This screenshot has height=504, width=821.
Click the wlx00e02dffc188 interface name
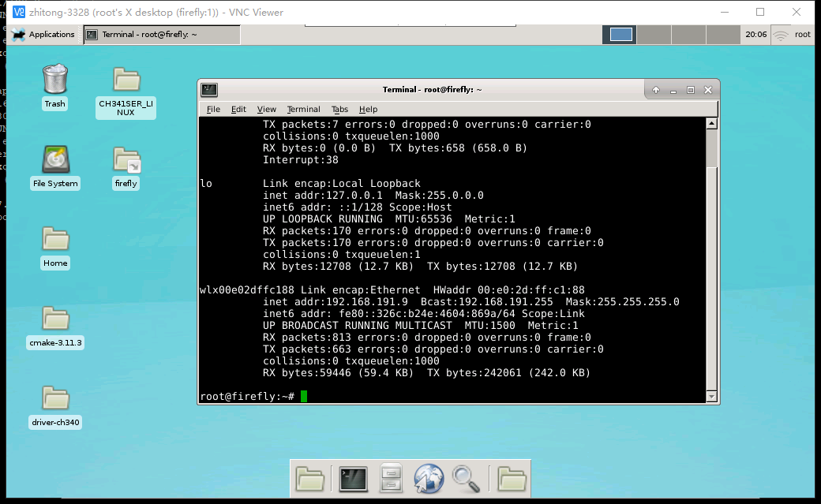[246, 290]
